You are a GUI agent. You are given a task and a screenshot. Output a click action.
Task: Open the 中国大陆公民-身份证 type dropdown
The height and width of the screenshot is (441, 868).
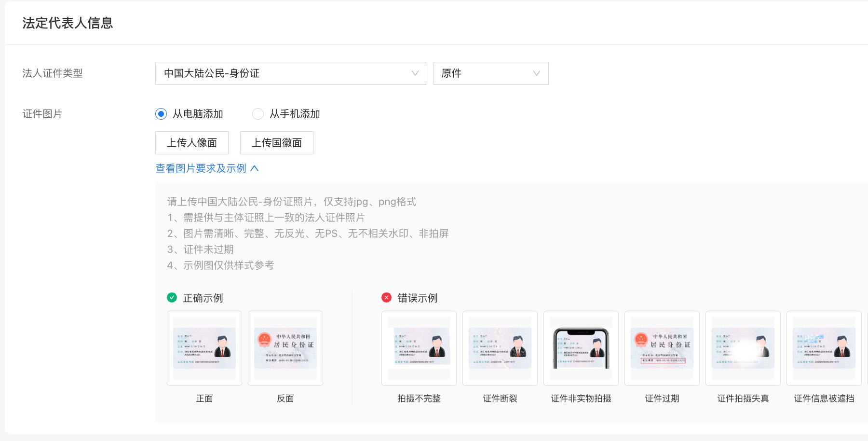pos(291,73)
